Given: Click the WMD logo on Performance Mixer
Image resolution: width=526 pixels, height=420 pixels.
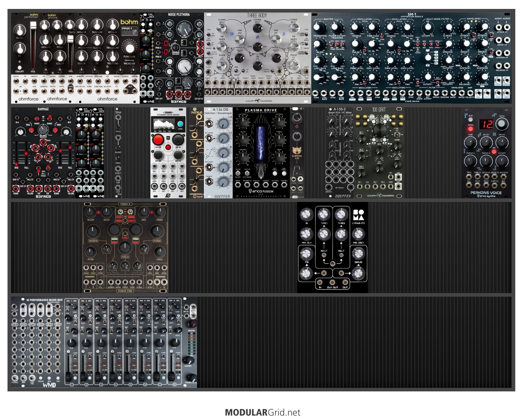Looking at the screenshot, I should [x=49, y=385].
